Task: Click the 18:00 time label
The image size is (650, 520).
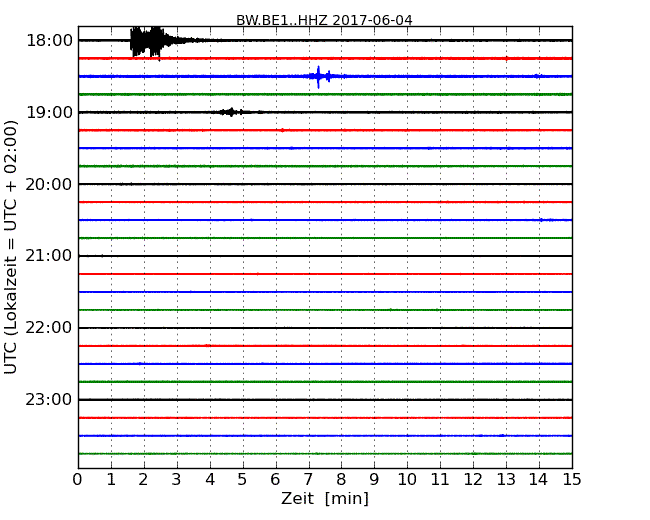Action: coord(49,41)
